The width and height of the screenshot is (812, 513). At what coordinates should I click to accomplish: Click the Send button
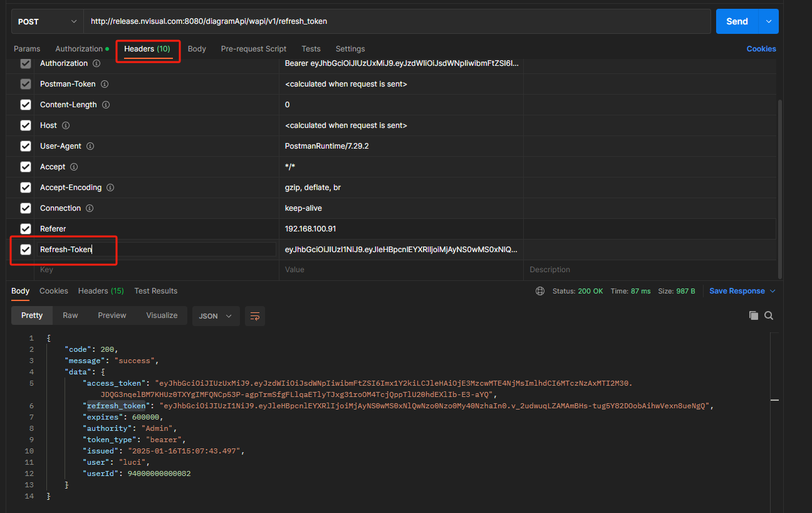pyautogui.click(x=737, y=21)
